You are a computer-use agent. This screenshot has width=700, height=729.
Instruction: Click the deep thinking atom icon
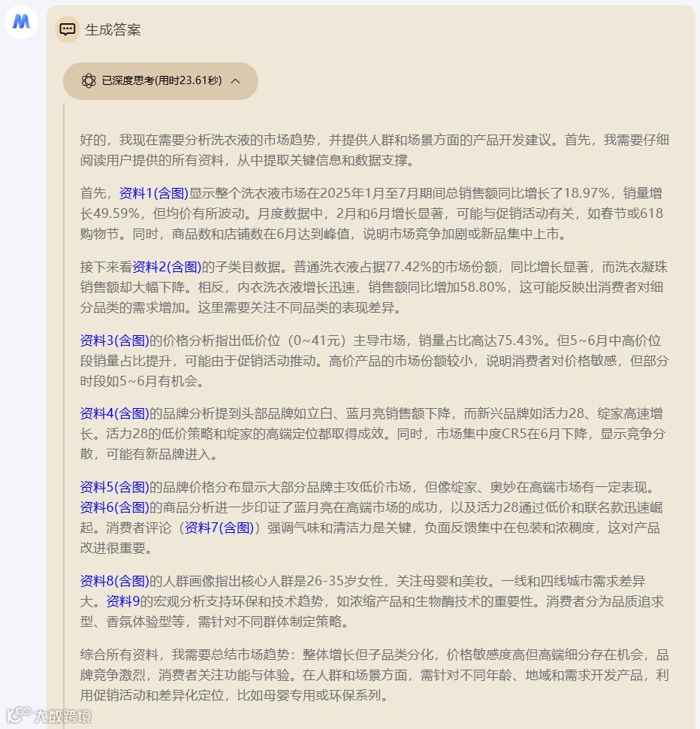click(x=89, y=81)
